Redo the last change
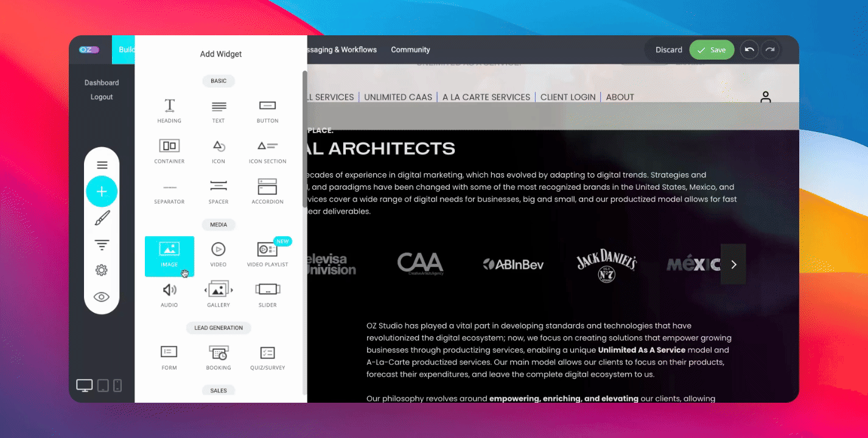The width and height of the screenshot is (868, 438). [x=771, y=50]
